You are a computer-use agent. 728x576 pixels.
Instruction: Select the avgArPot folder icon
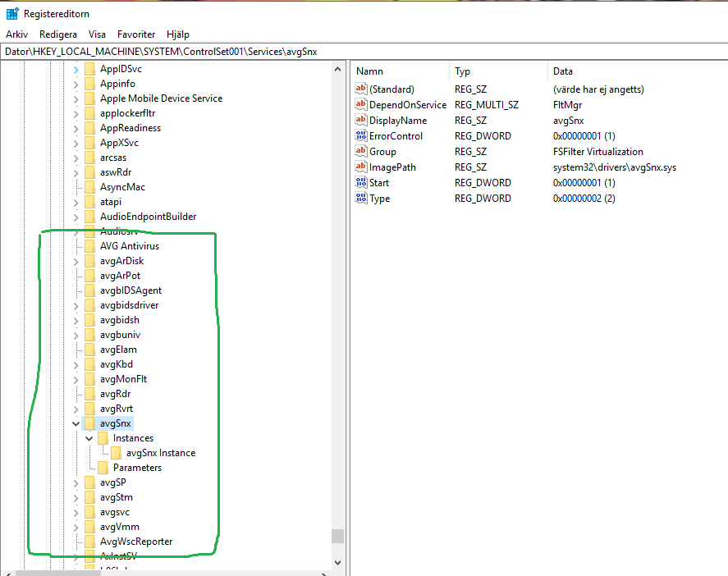point(90,276)
